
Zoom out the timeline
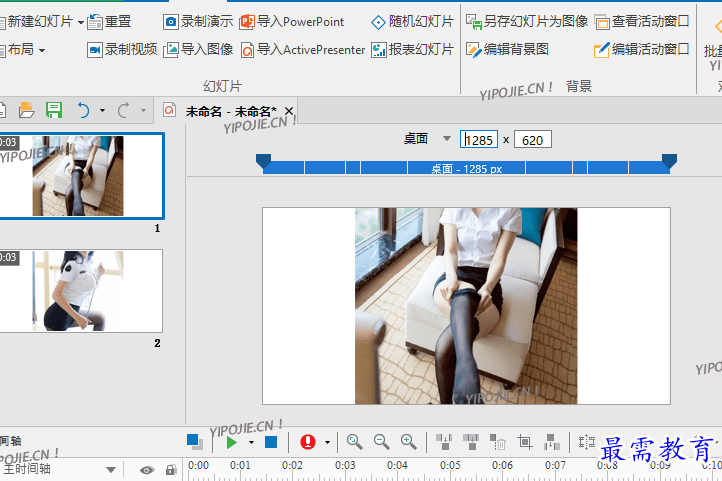382,442
